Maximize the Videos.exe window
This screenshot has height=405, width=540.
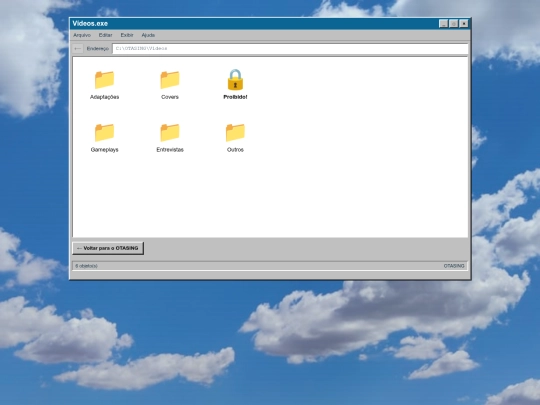(x=454, y=23)
